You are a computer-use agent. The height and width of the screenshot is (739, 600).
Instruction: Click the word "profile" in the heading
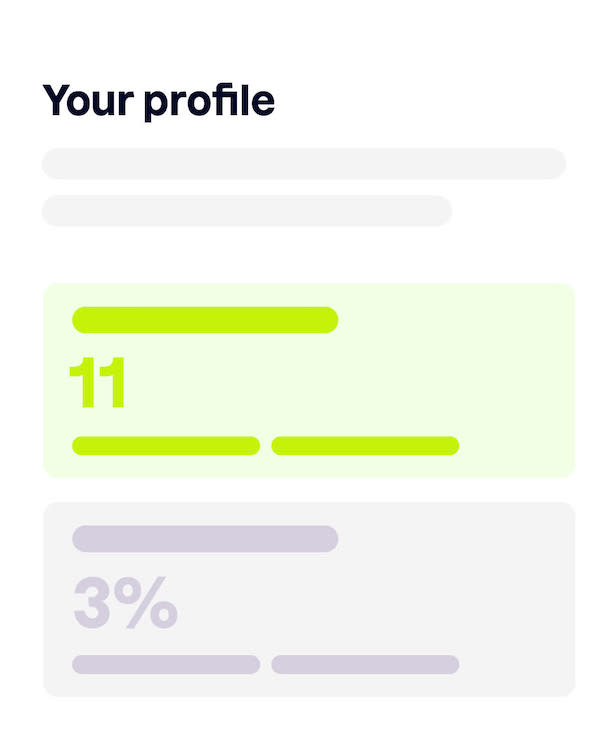point(209,103)
